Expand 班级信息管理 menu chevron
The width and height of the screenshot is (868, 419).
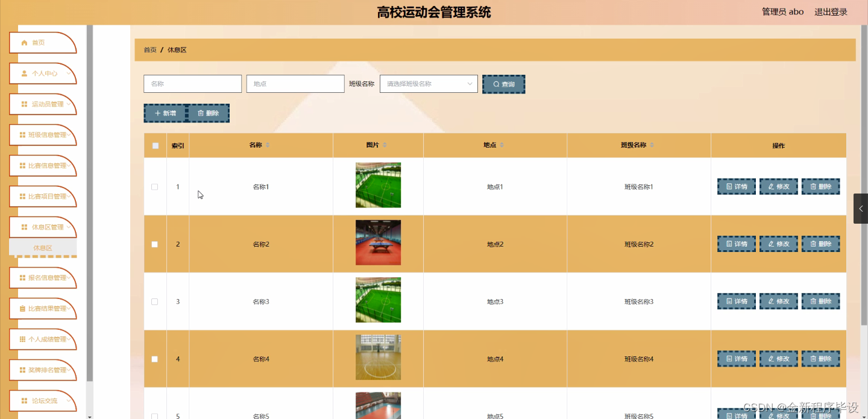69,135
